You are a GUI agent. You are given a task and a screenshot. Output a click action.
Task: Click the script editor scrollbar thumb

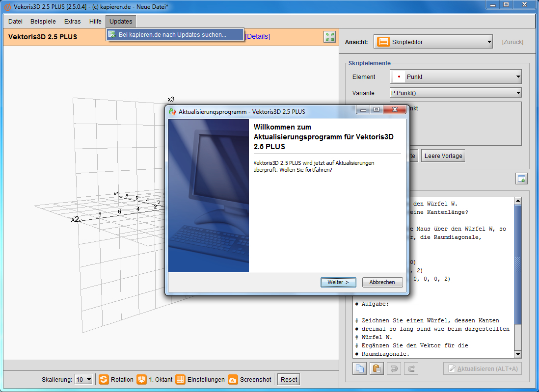[518, 264]
